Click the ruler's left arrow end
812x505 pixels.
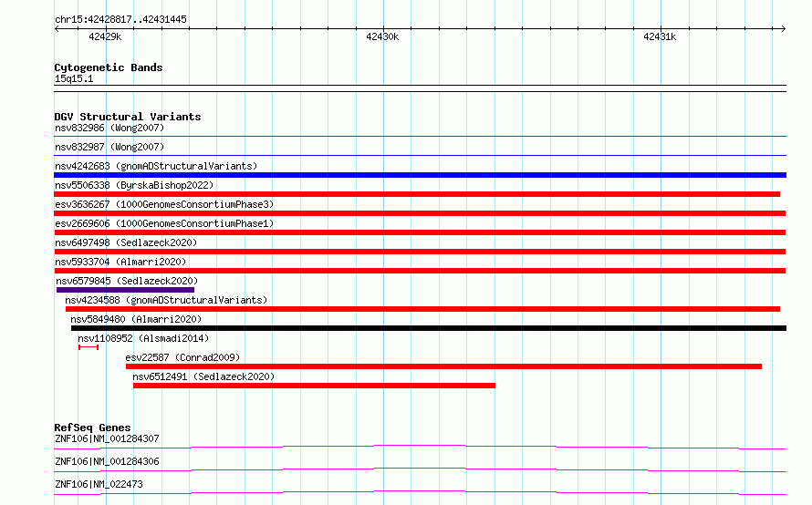click(57, 29)
